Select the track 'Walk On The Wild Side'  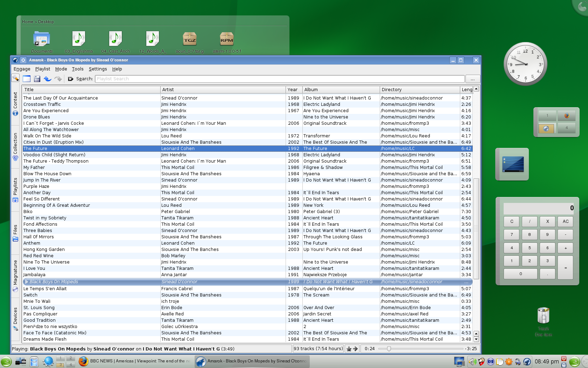point(247,136)
